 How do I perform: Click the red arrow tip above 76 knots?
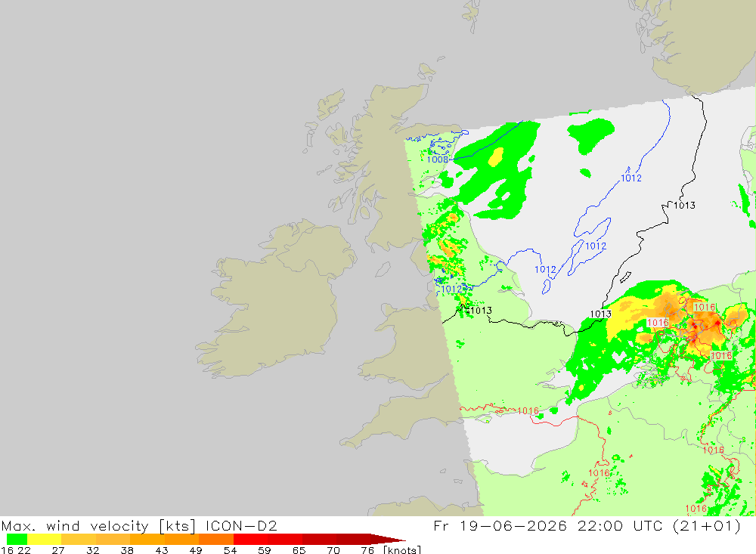point(388,539)
